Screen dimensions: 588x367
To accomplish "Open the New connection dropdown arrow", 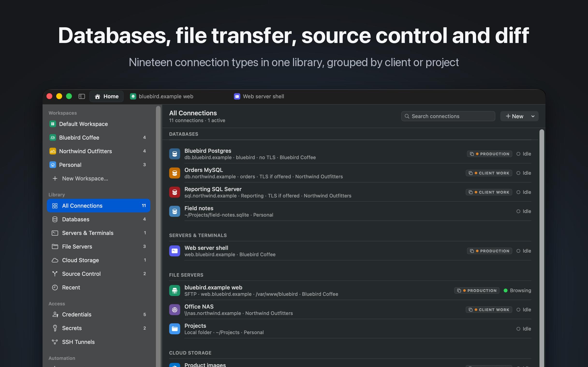I will click(533, 116).
